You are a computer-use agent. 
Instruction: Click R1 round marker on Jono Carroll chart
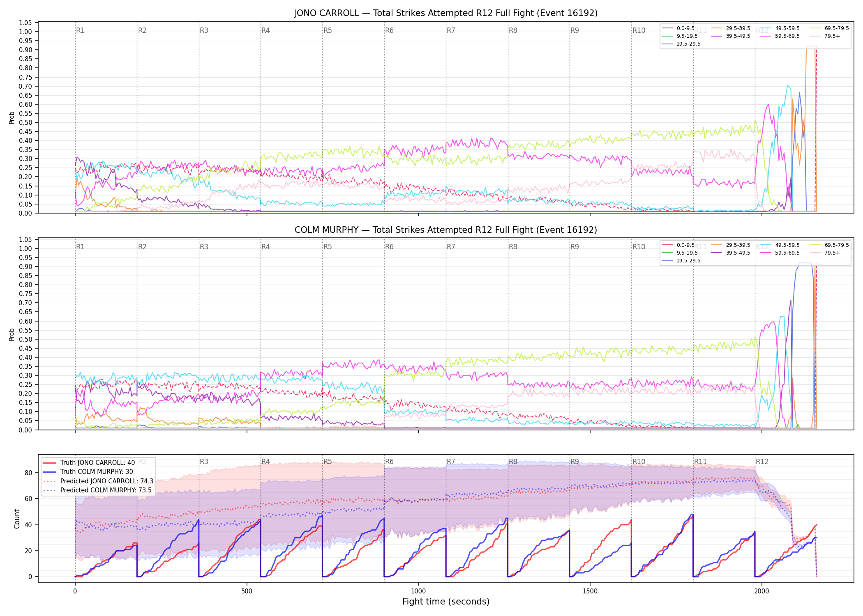pos(80,30)
